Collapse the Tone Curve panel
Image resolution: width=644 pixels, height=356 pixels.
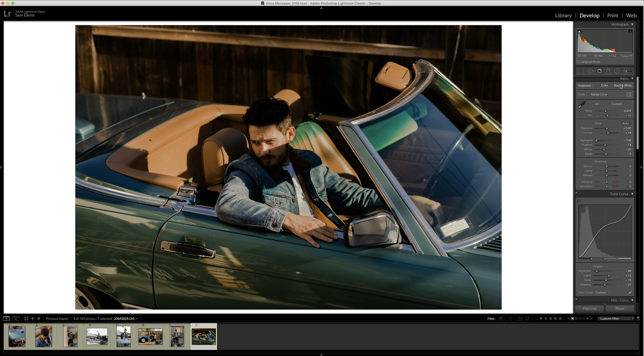(632, 194)
